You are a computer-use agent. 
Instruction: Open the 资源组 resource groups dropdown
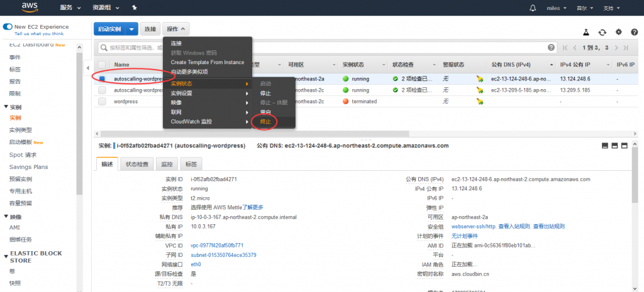coord(106,8)
